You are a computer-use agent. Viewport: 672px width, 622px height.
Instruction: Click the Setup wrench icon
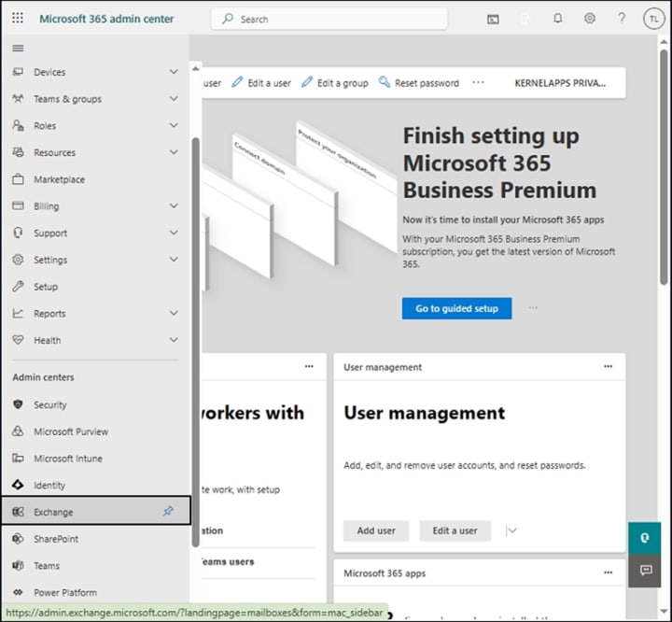tap(18, 286)
